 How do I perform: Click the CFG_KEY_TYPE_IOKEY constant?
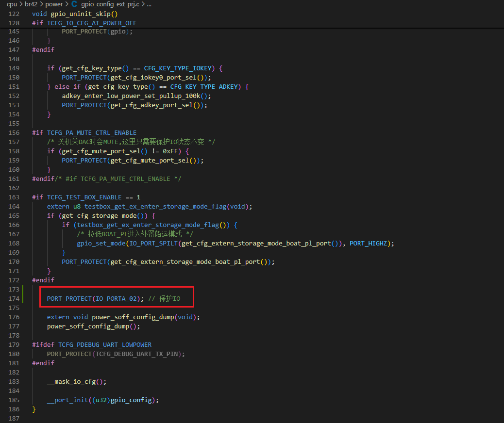coord(178,68)
